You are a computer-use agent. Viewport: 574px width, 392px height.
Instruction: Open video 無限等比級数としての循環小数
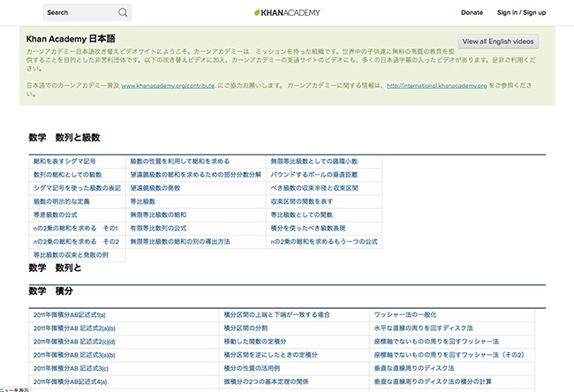[x=314, y=162]
